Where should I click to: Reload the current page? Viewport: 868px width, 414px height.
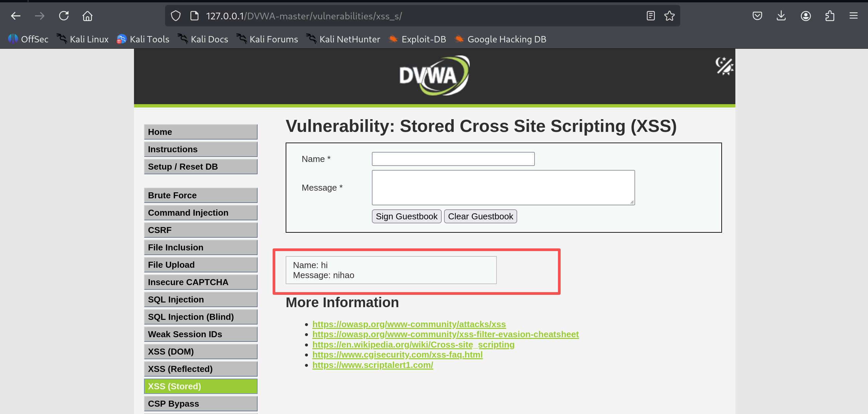pos(64,16)
